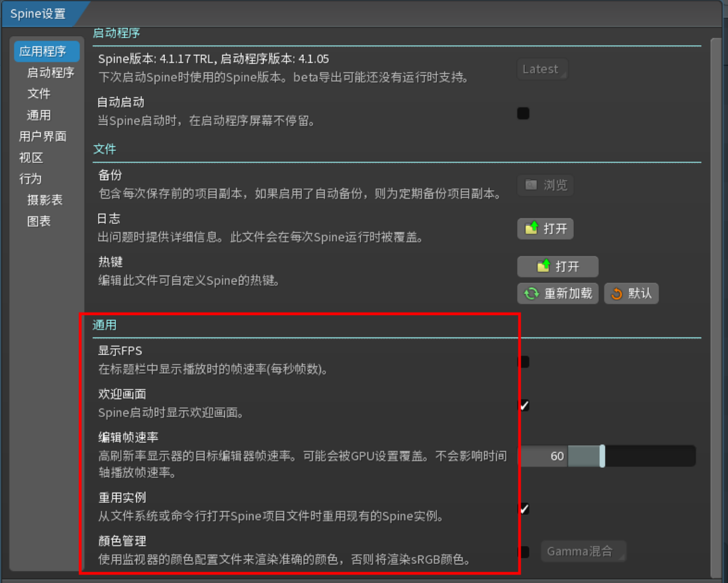Open the 视区 settings category
Image resolution: width=728 pixels, height=583 pixels.
tap(31, 158)
